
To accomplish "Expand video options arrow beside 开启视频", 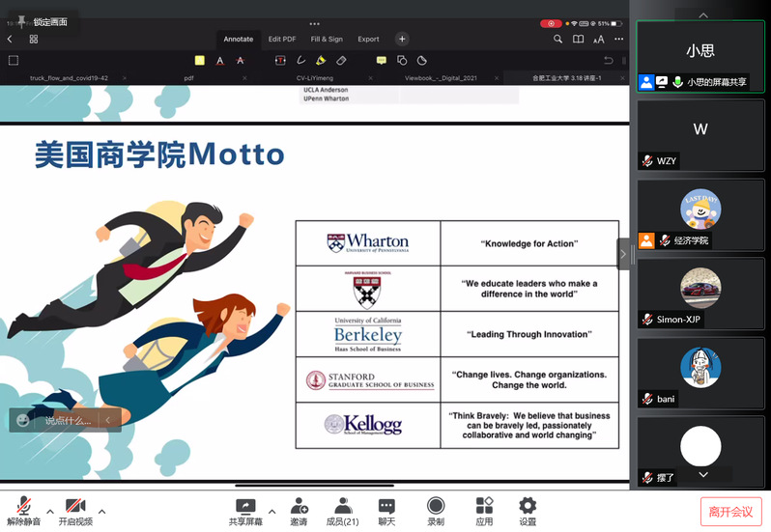I will 101,512.
